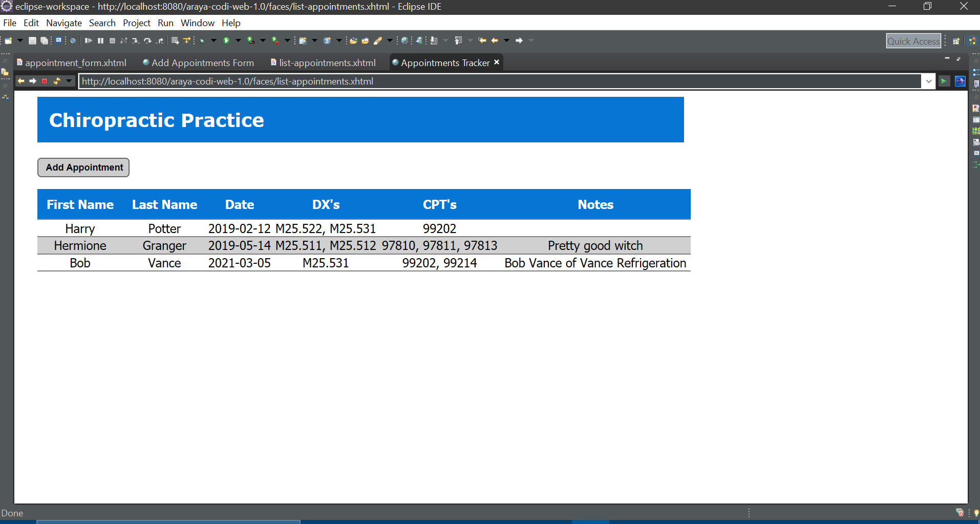Click the Open Web Browser globe icon
Screen dimensions: 980x524
(x=404, y=40)
